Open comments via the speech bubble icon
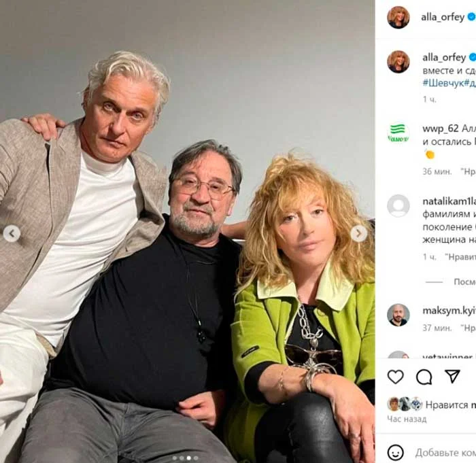476x463 pixels. pos(424,377)
